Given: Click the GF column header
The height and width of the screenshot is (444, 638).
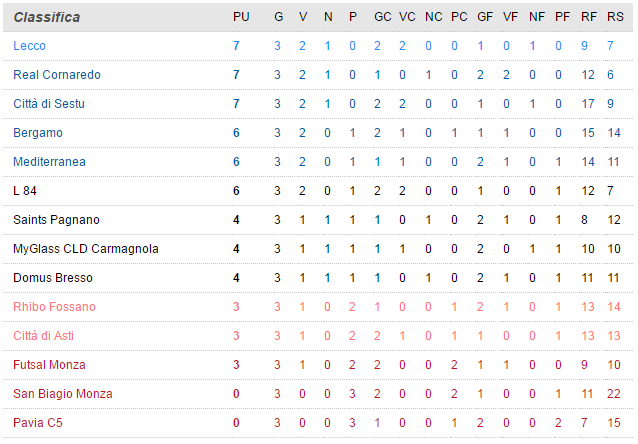Looking at the screenshot, I should pyautogui.click(x=484, y=17).
